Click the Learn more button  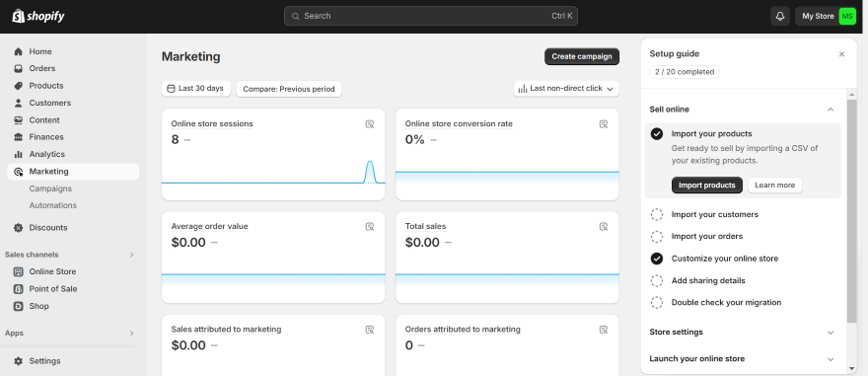[775, 186]
